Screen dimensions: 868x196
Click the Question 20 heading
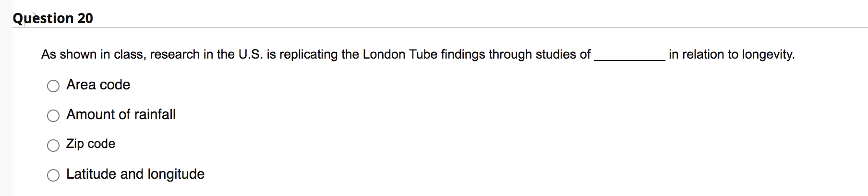click(53, 18)
